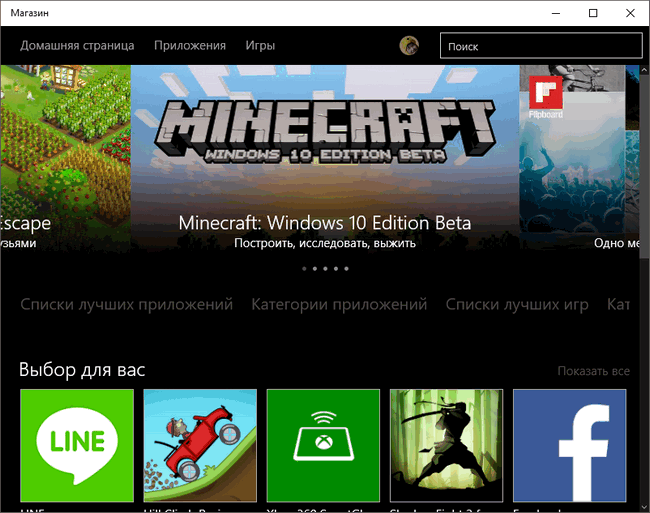The height and width of the screenshot is (513, 650).
Task: Open the Hill Climb Racing tile
Action: pyautogui.click(x=200, y=445)
